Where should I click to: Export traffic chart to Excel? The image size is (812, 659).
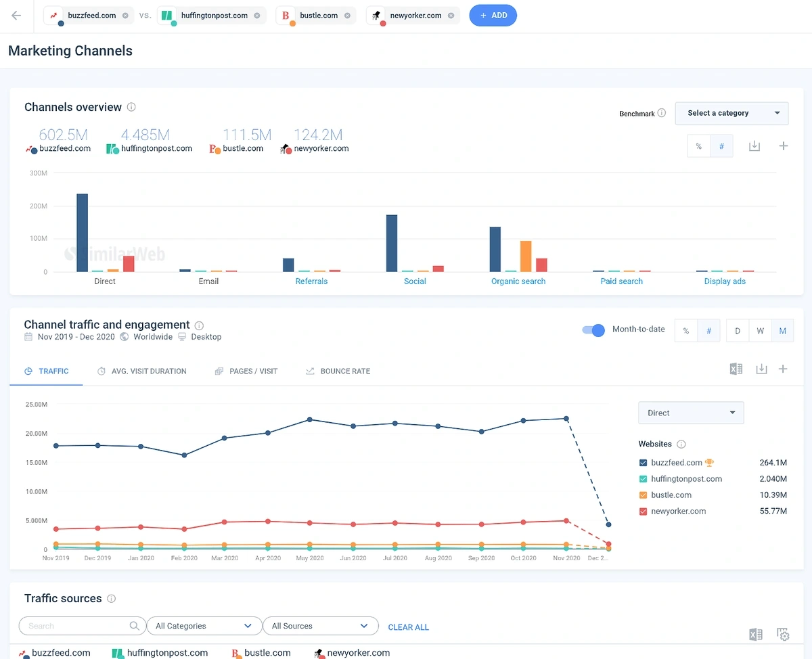point(736,369)
